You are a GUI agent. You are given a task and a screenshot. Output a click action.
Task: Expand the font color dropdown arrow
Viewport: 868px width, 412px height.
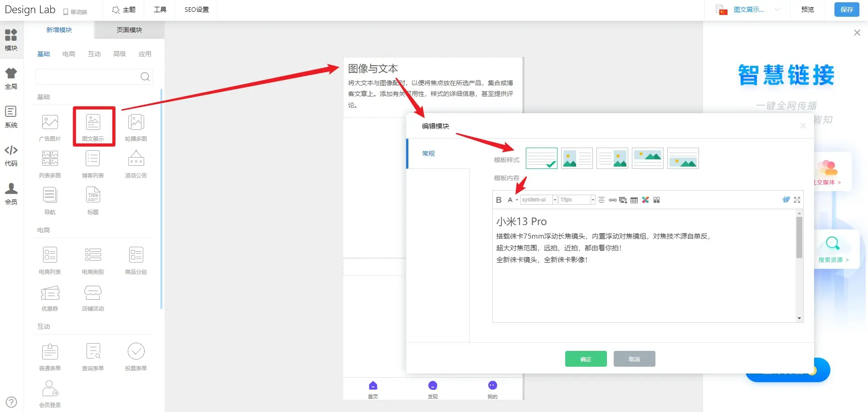pos(517,200)
